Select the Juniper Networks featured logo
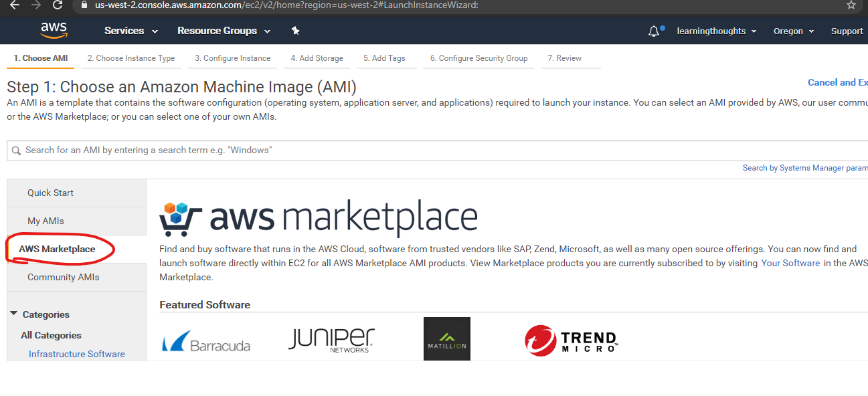This screenshot has height=396, width=868. click(x=331, y=340)
